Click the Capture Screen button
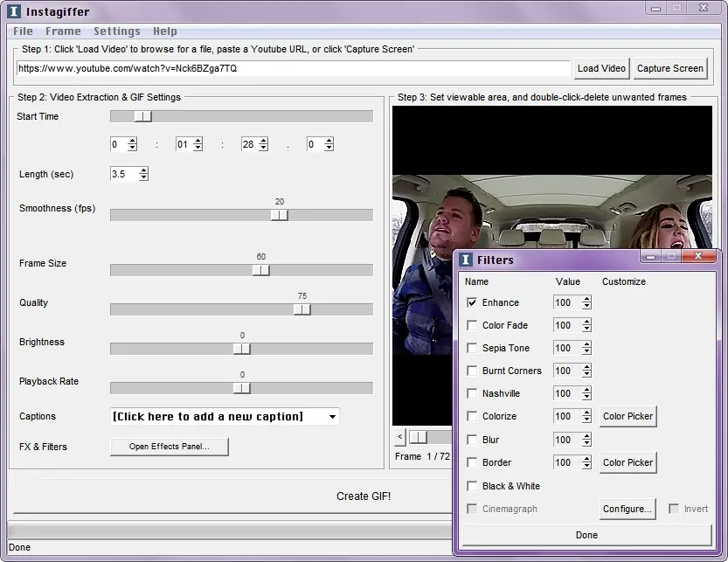Viewport: 728px width, 562px height. point(670,68)
